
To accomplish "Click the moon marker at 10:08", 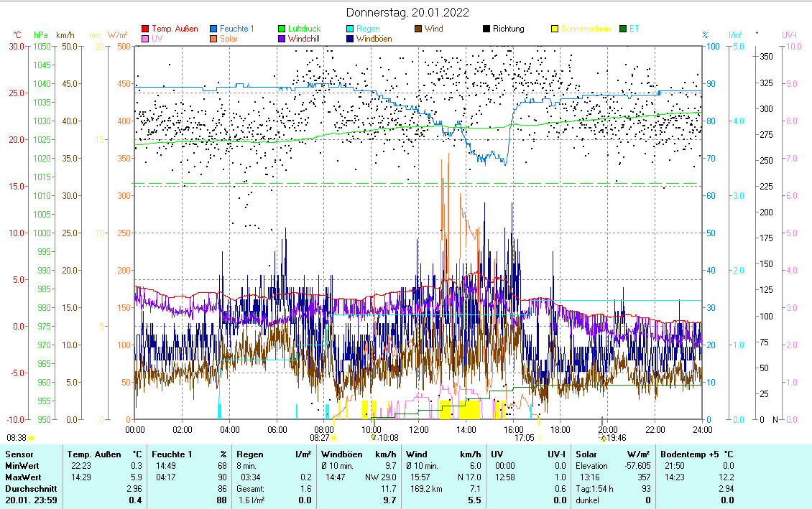I will (x=373, y=436).
